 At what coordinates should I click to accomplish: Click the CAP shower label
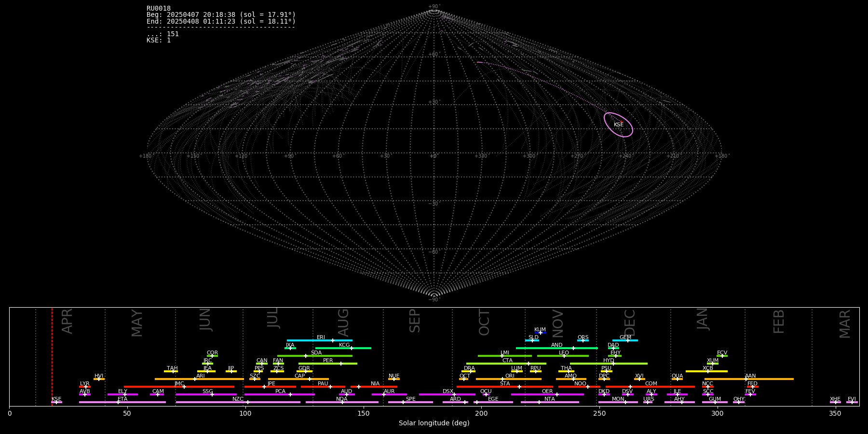click(300, 376)
